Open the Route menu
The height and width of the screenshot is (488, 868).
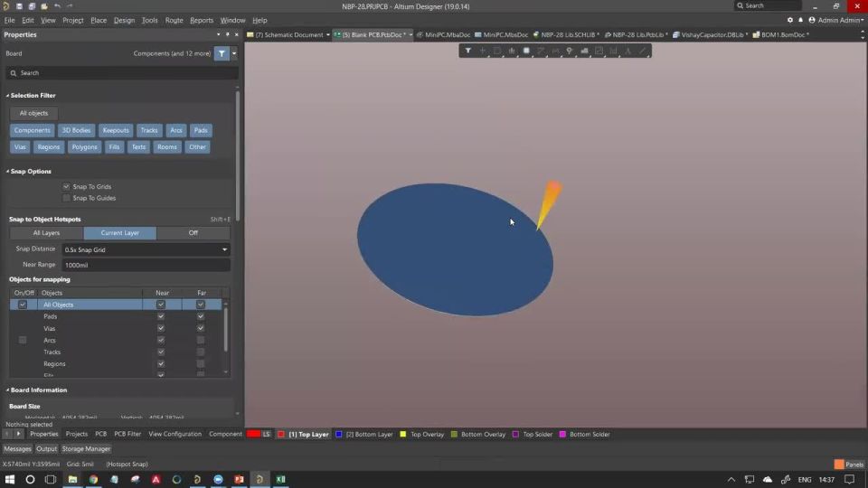coord(174,21)
